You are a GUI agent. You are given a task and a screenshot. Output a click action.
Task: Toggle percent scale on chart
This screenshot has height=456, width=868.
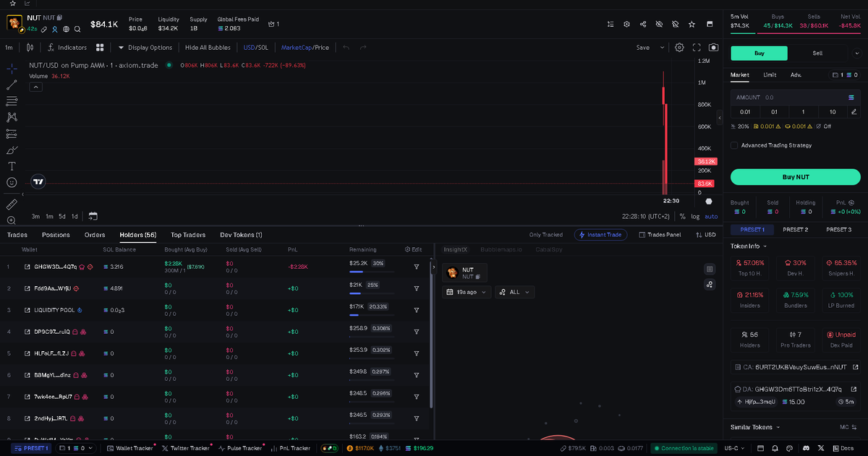(682, 216)
